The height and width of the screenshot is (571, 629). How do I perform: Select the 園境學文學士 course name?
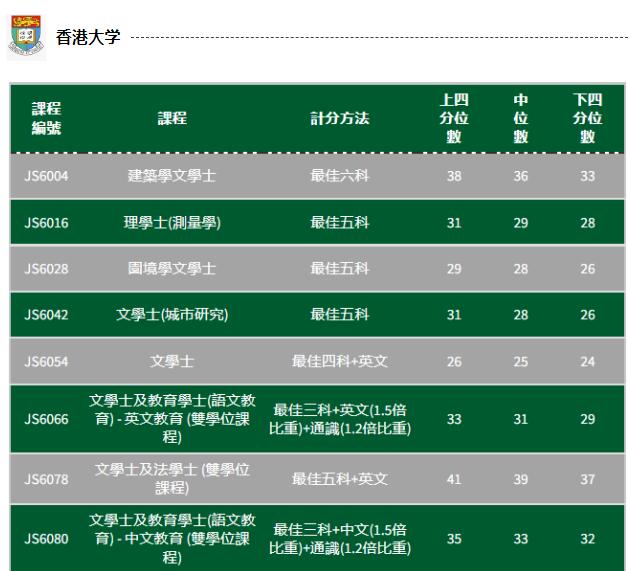[x=172, y=269]
